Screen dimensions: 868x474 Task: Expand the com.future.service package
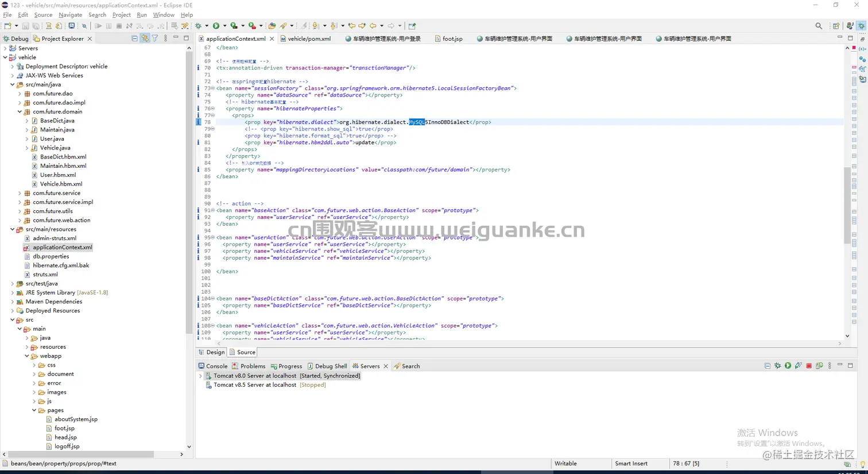click(20, 193)
